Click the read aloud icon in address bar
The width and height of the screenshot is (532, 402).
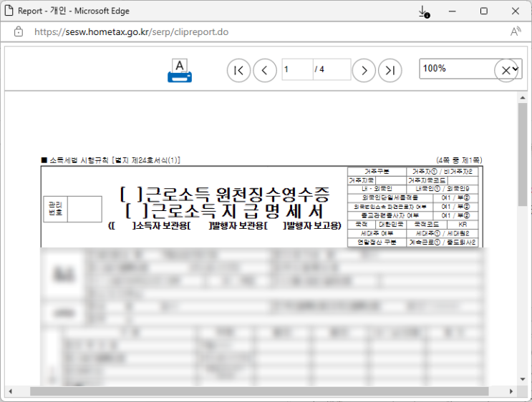(516, 31)
